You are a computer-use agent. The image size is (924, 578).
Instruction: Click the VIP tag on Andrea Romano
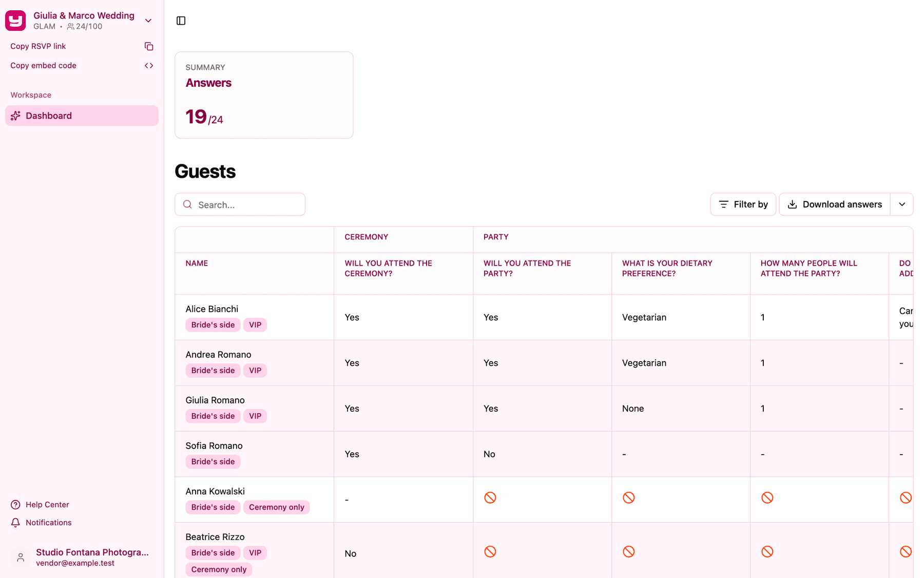[255, 370]
